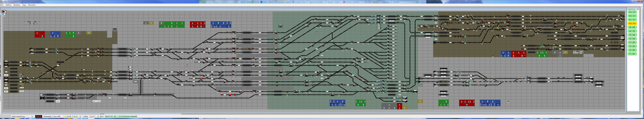
Task: Click the 08:07:16 simulation clock
Action: click(39, 117)
